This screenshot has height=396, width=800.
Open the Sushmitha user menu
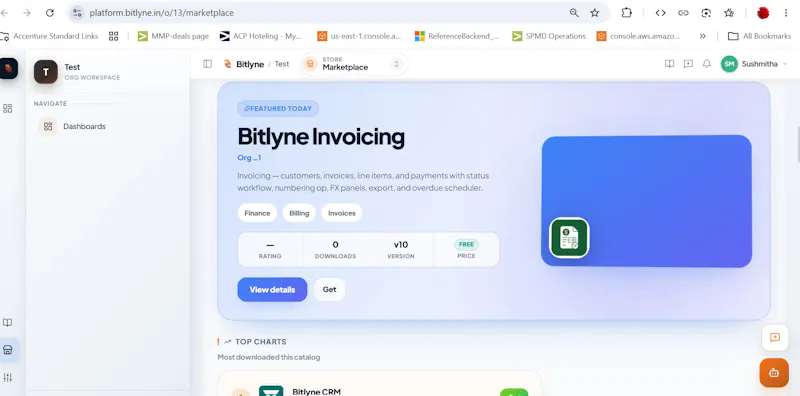click(755, 64)
